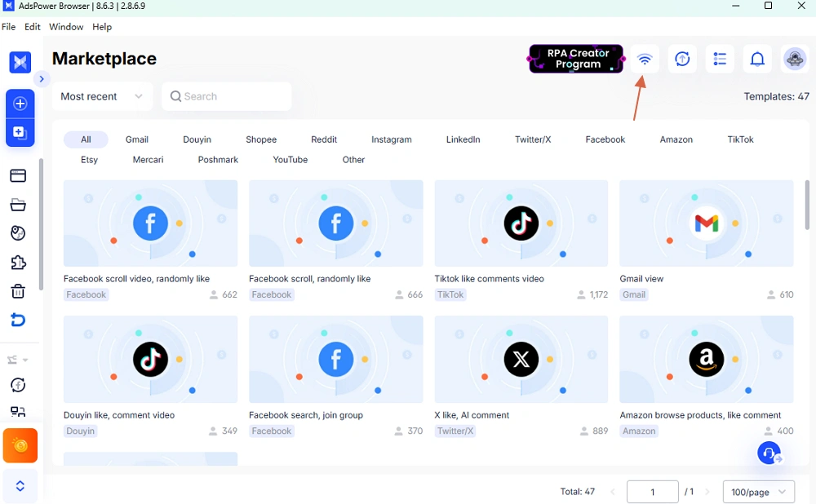The width and height of the screenshot is (816, 504).
Task: Open the RPA Creator Program banner
Action: click(577, 59)
